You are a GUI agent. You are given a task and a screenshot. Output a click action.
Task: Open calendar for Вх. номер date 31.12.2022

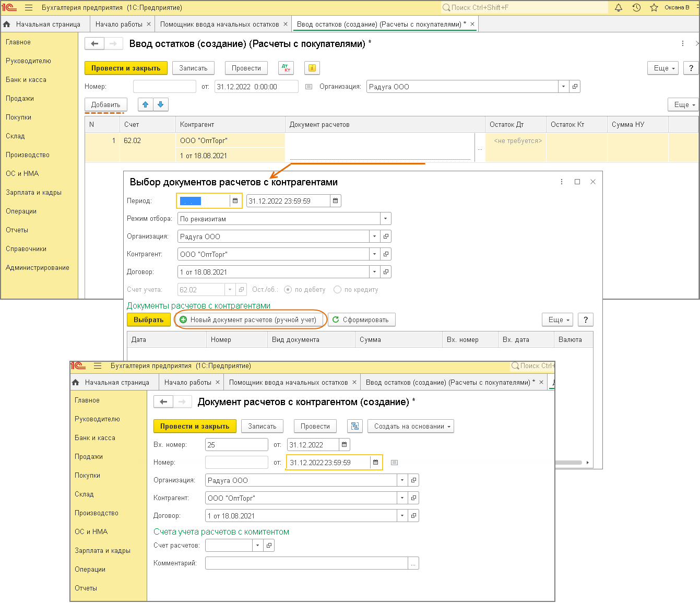tap(345, 445)
